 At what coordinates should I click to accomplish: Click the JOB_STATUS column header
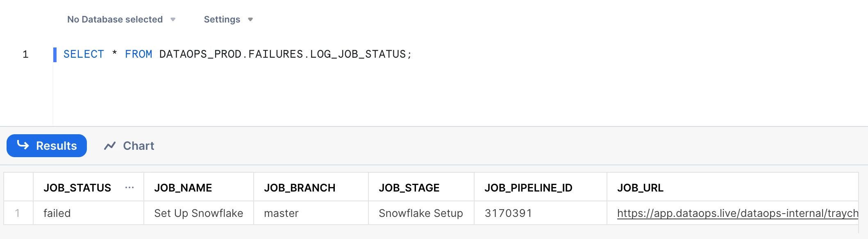tap(77, 187)
